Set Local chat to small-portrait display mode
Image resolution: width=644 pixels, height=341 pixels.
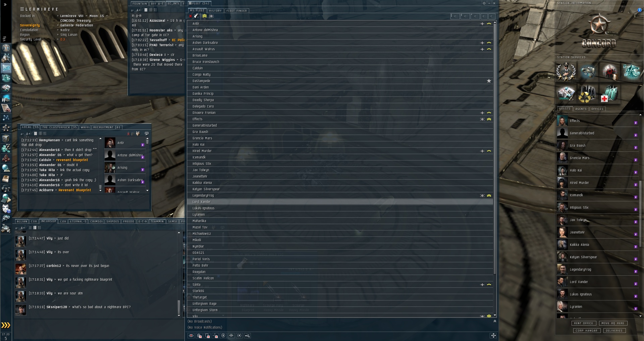(x=40, y=134)
